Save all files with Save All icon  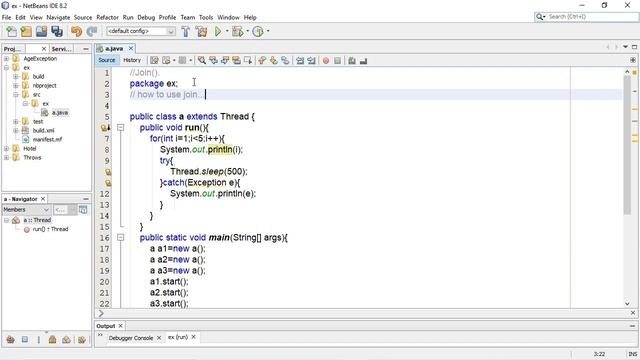[x=57, y=31]
